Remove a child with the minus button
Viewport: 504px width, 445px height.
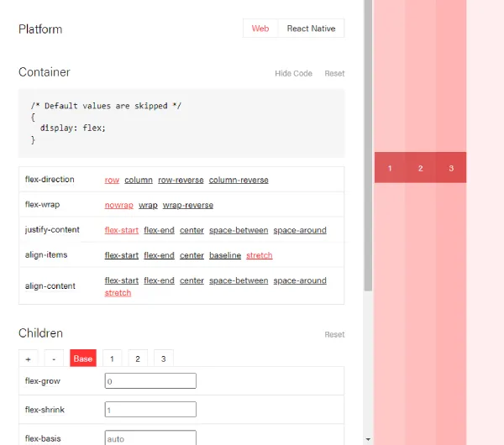click(x=54, y=359)
